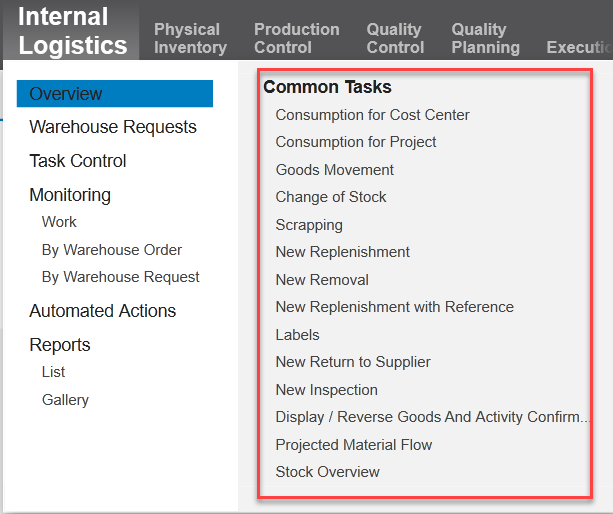Viewport: 613px width, 514px height.
Task: Open Monitoring by Warehouse Order
Action: (112, 250)
